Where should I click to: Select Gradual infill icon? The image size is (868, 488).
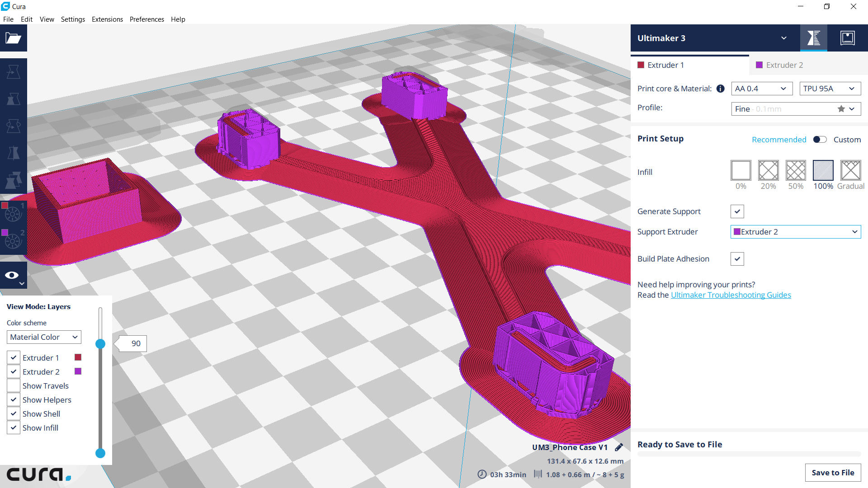(x=851, y=170)
